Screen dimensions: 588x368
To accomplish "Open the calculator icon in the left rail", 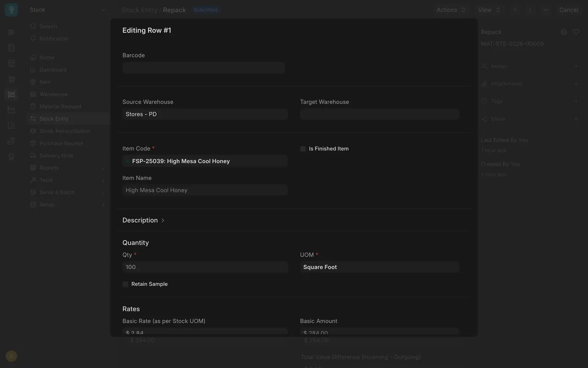I will coord(11,48).
